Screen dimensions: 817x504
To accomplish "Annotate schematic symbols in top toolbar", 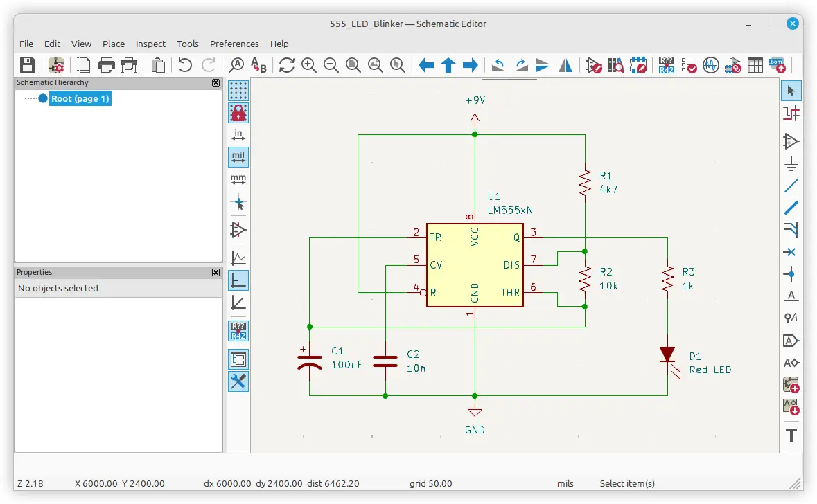I will click(x=667, y=65).
